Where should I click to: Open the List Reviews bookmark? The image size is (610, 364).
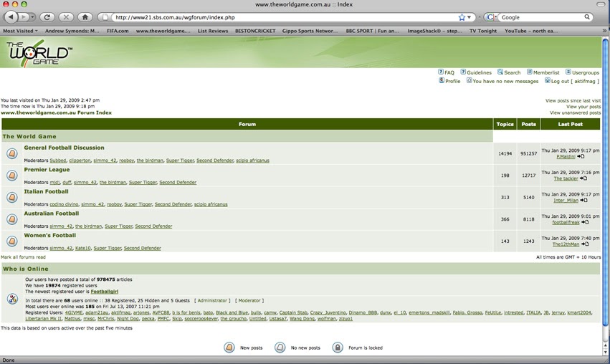coord(213,31)
